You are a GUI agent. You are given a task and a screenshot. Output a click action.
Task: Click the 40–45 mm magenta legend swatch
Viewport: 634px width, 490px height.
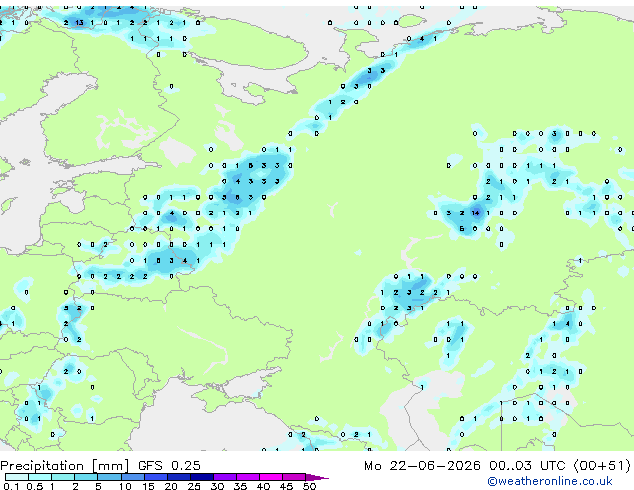coord(271,477)
